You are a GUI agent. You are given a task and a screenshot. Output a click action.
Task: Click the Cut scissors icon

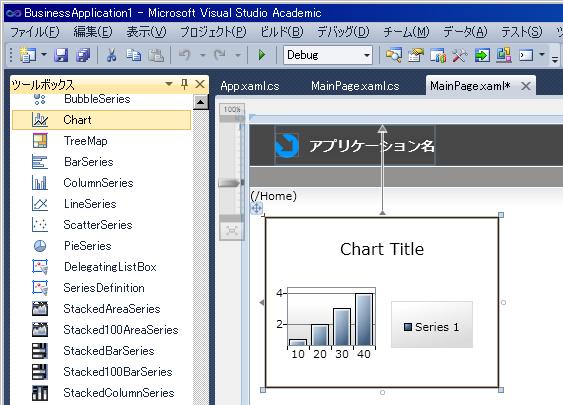112,55
